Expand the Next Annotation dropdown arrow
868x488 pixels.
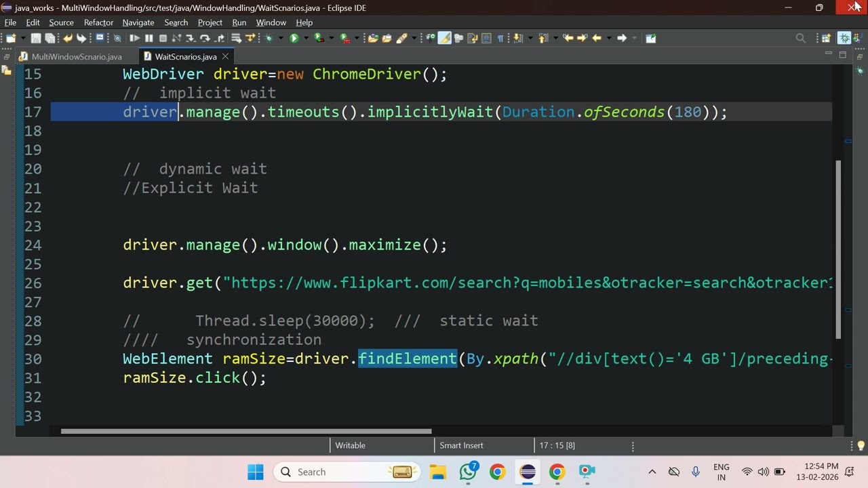(530, 38)
